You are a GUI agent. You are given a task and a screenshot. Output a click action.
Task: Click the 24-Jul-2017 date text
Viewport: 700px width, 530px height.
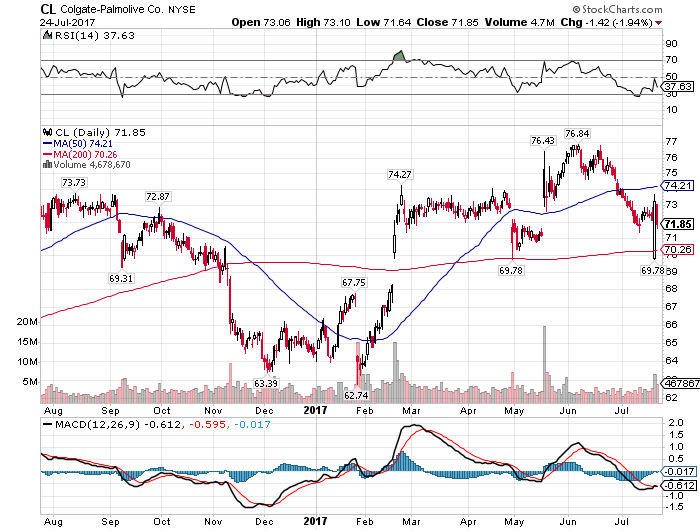point(67,22)
